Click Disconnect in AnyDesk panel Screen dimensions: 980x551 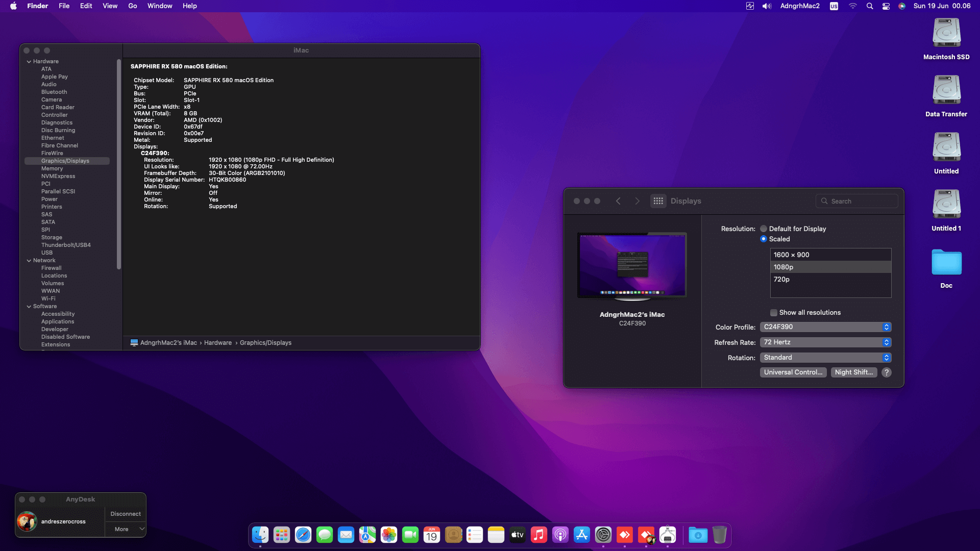(x=126, y=514)
